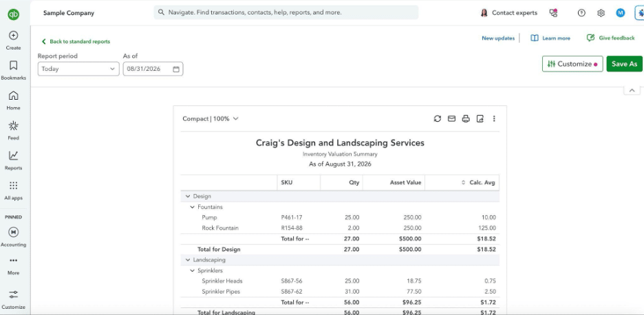The height and width of the screenshot is (315, 644).
Task: Click the Rock Fountain item
Action: click(220, 228)
